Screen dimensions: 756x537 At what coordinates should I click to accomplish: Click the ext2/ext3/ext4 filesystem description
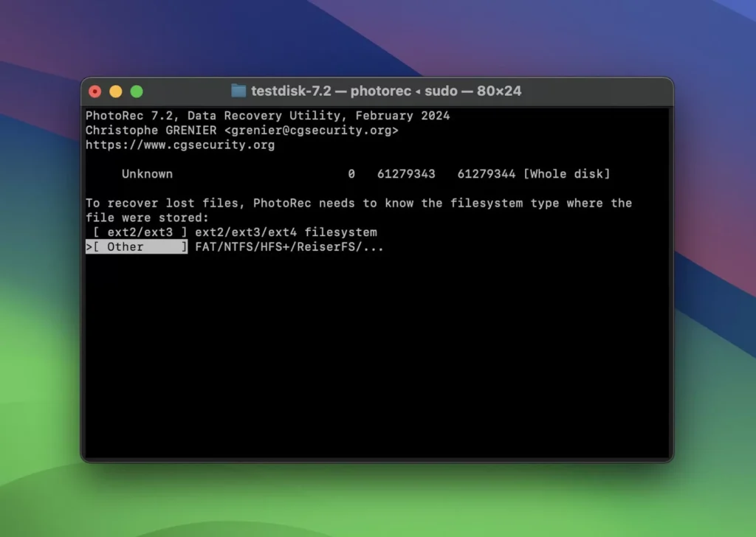pyautogui.click(x=286, y=232)
